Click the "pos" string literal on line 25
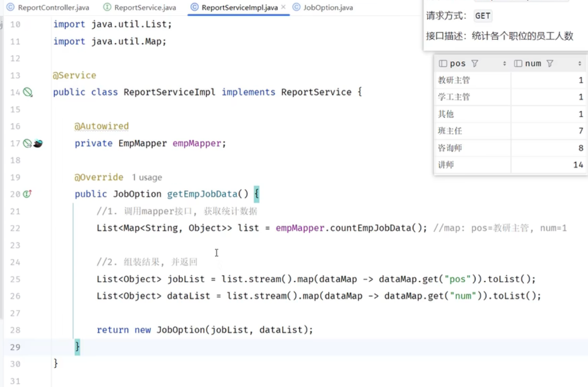Viewport: 588px width, 387px height. [x=457, y=279]
